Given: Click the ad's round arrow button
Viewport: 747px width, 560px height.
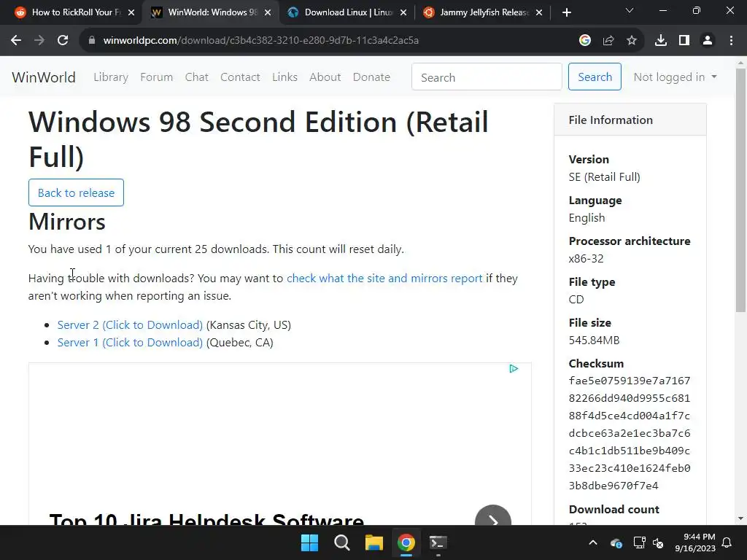Looking at the screenshot, I should pos(493,516).
